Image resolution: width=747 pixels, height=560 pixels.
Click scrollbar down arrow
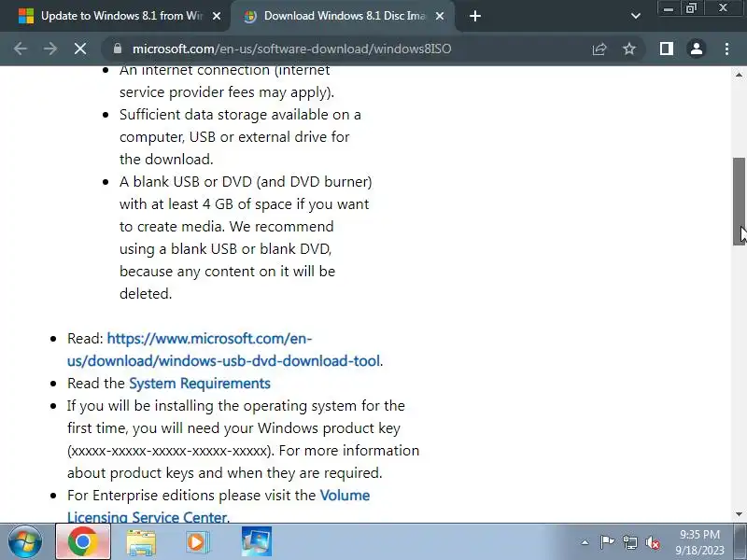739,514
